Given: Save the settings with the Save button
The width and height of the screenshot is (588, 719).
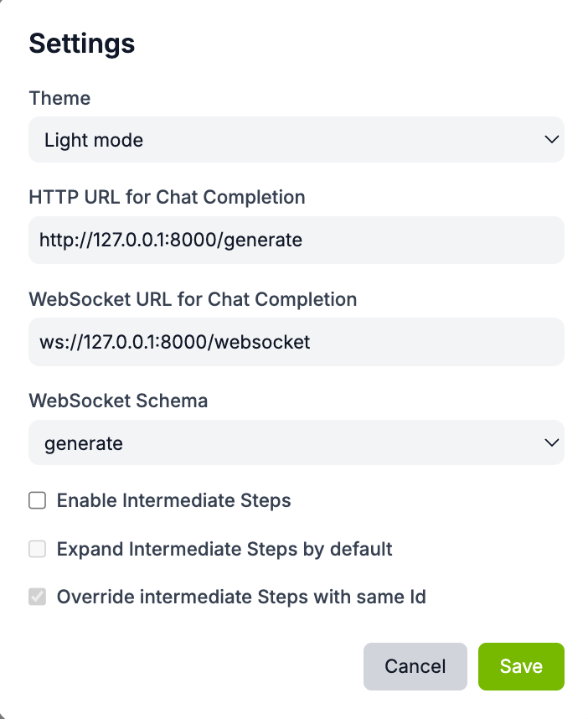Looking at the screenshot, I should pyautogui.click(x=521, y=666).
